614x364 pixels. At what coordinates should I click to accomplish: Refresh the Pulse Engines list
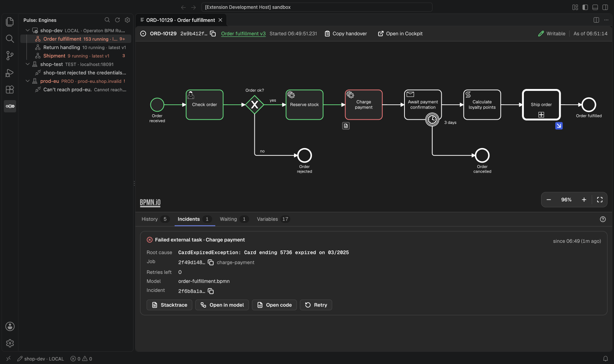point(117,20)
